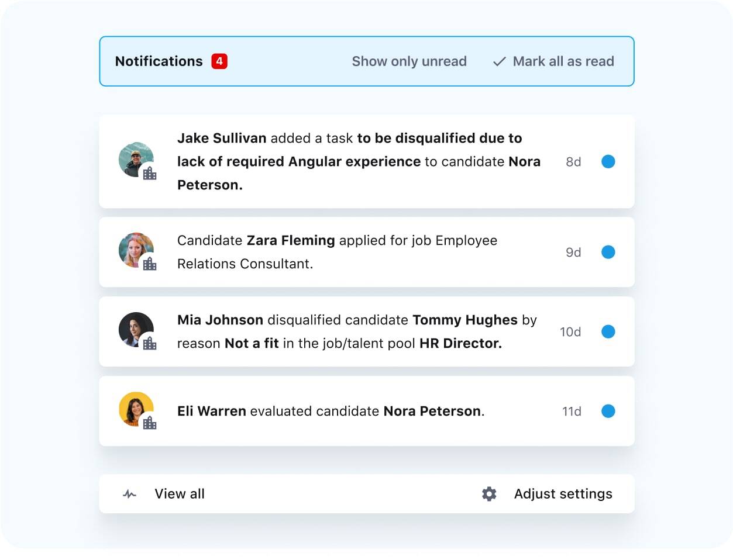Click the Tommy Hughes candidate name
This screenshot has width=733, height=560.
tap(465, 320)
